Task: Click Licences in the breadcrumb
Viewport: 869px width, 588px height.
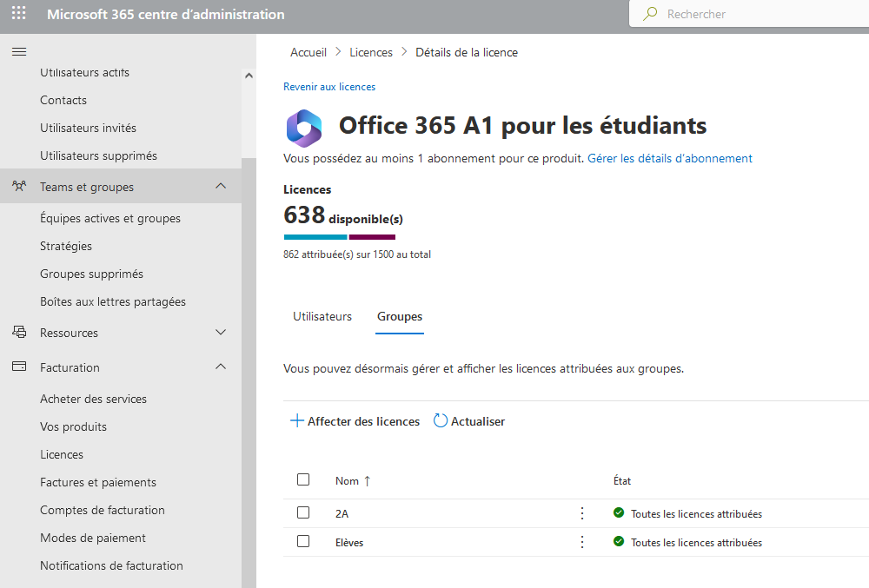Action: [371, 53]
